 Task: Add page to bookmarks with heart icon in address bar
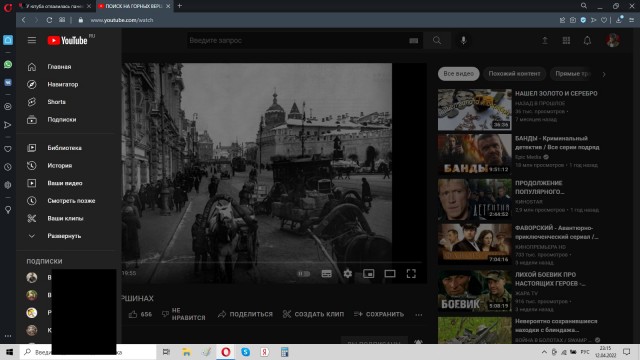[x=604, y=20]
